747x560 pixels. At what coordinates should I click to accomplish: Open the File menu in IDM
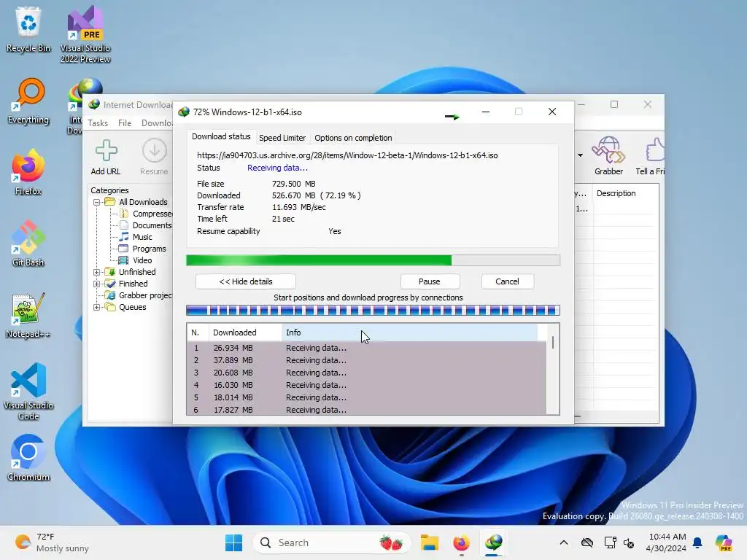coord(124,122)
